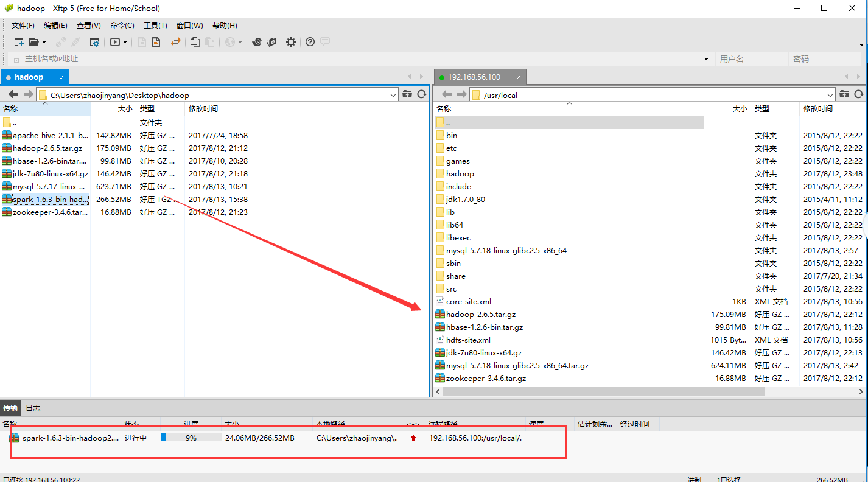The image size is (868, 482).
Task: Click the spark transfer progress bar at 9%
Action: pyautogui.click(x=191, y=438)
